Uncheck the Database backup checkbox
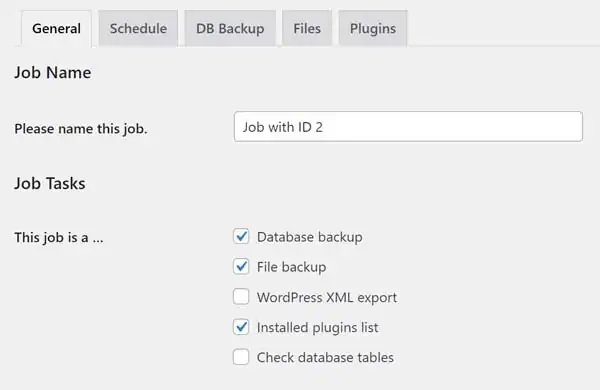 [241, 237]
